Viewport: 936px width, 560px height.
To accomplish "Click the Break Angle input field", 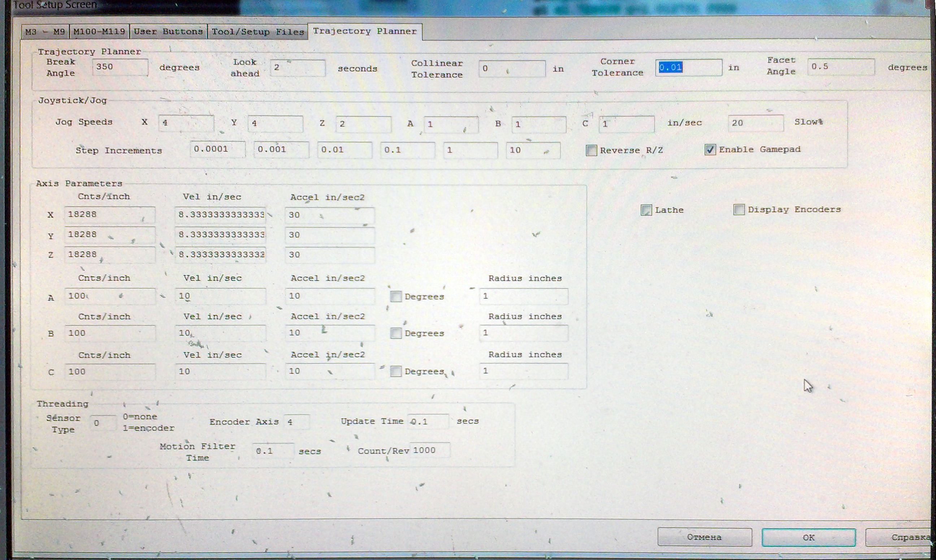I will (x=120, y=67).
